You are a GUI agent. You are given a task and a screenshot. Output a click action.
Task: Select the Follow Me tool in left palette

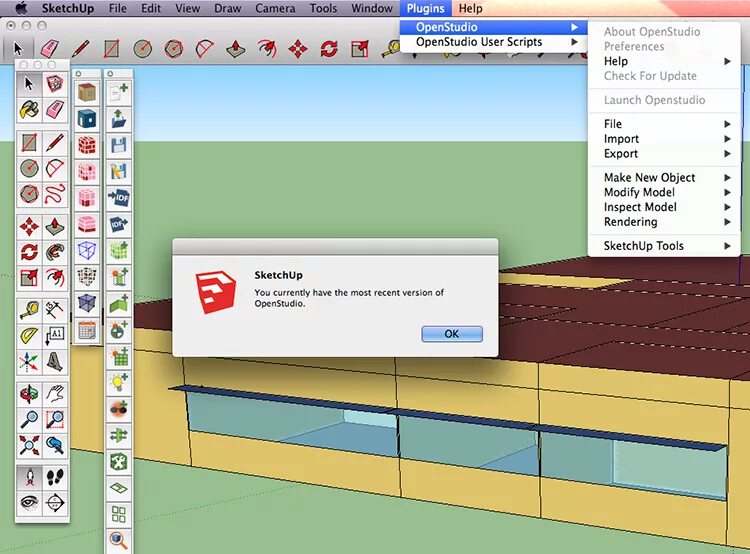pyautogui.click(x=55, y=252)
